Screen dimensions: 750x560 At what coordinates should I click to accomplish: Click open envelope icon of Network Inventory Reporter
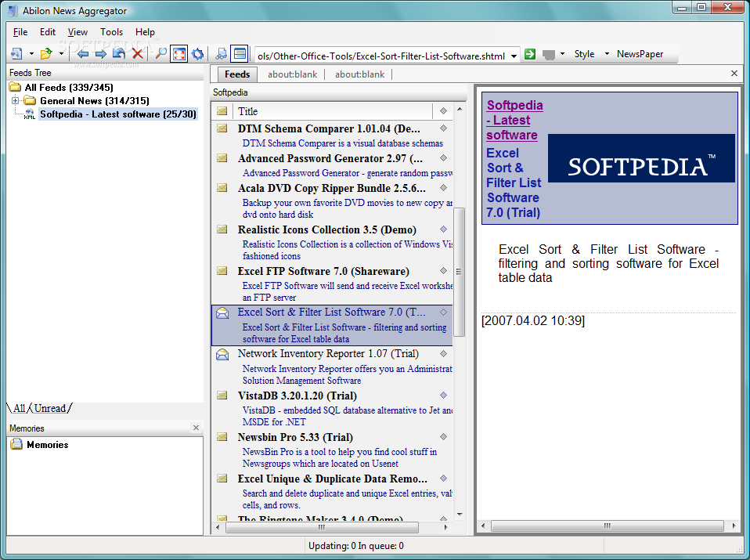pyautogui.click(x=222, y=354)
